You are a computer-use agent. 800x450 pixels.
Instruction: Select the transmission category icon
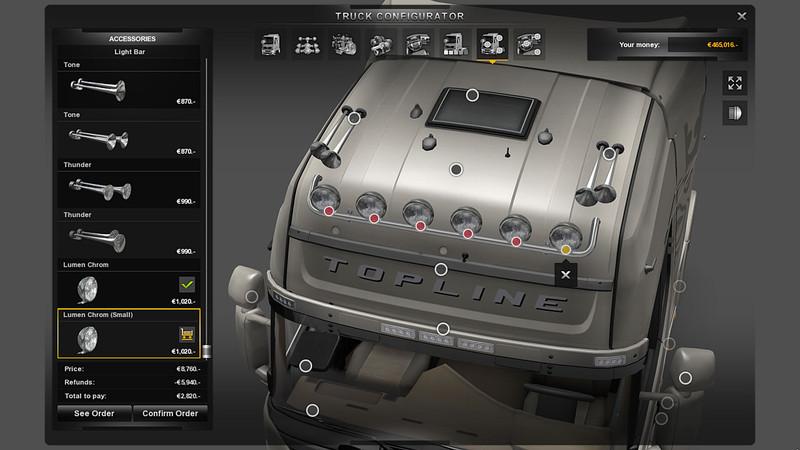[x=380, y=44]
